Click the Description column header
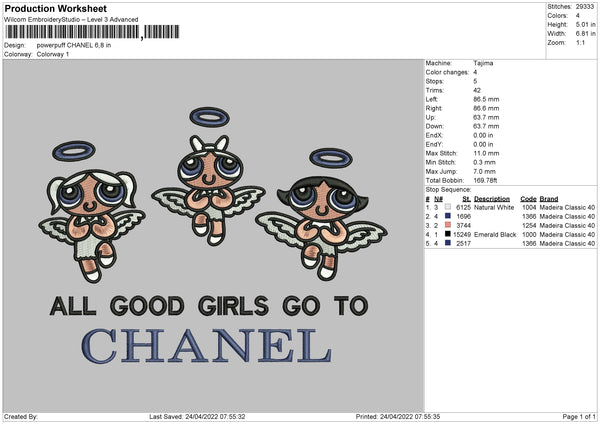 click(492, 199)
